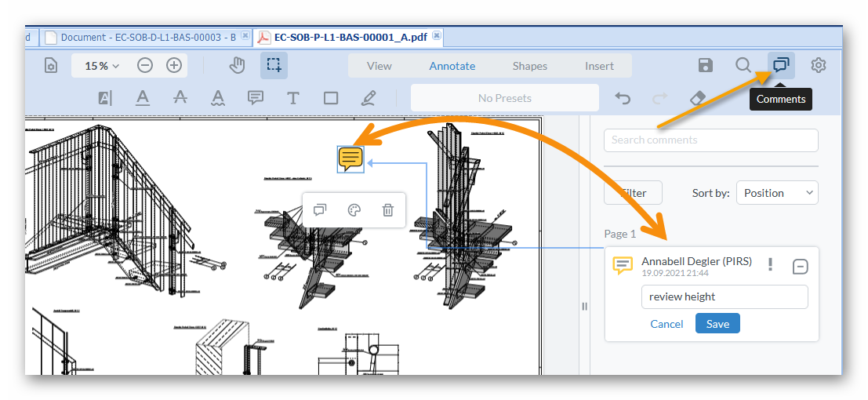Select the strikethrough text annotation tool

(x=180, y=98)
